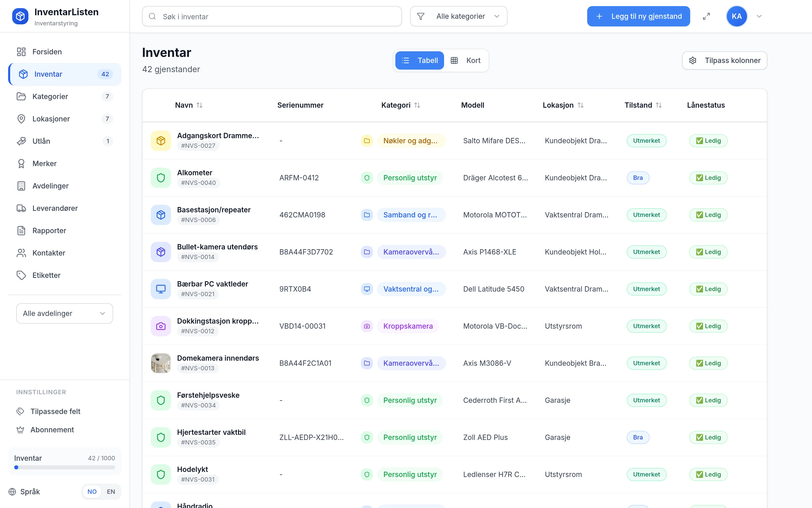812x508 pixels.
Task: Open Domekamera innendørs photo thumbnail
Action: tap(161, 363)
